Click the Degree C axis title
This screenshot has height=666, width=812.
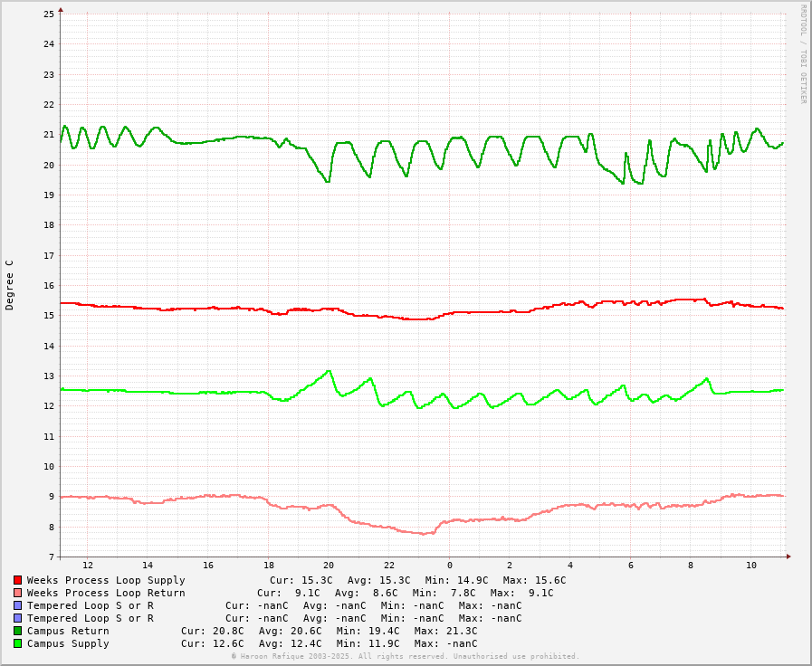coord(10,285)
